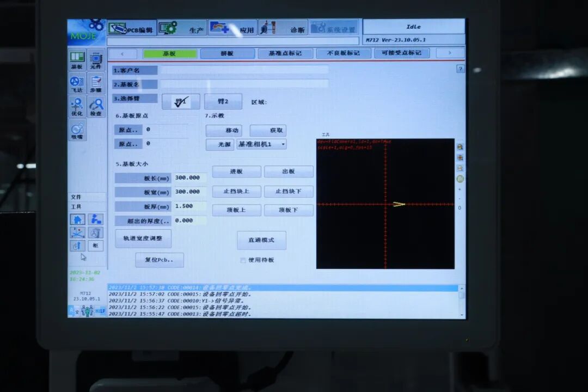Switch to the 拼板 tab
Screen dimensions: 588x392
tap(229, 53)
